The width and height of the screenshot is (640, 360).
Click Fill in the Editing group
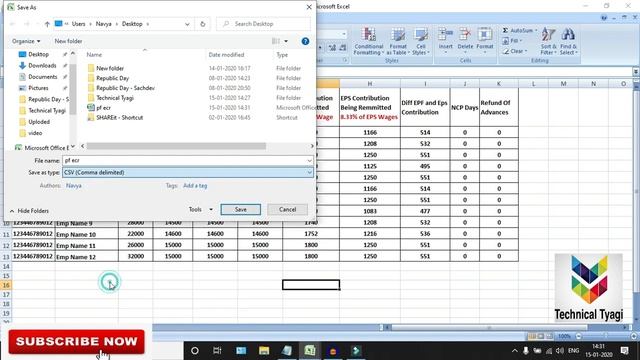click(x=513, y=41)
